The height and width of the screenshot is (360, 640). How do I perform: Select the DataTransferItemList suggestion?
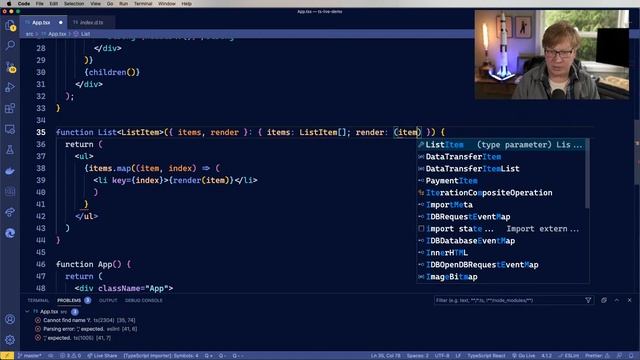(501, 169)
